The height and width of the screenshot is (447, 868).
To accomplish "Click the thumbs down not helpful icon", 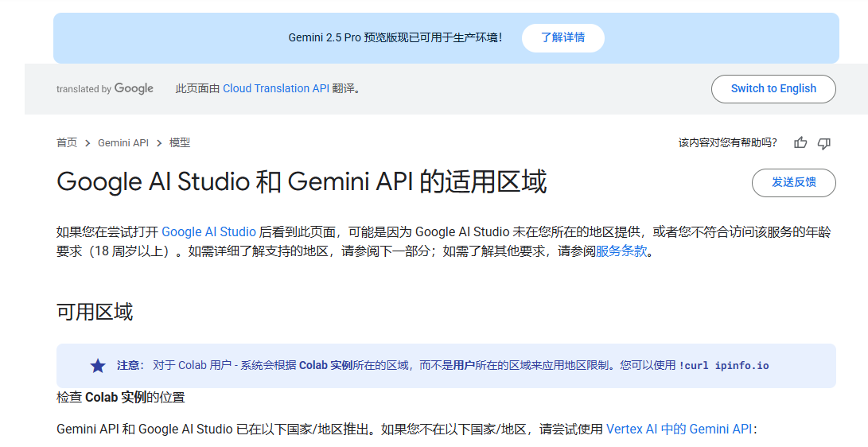I will click(x=824, y=143).
